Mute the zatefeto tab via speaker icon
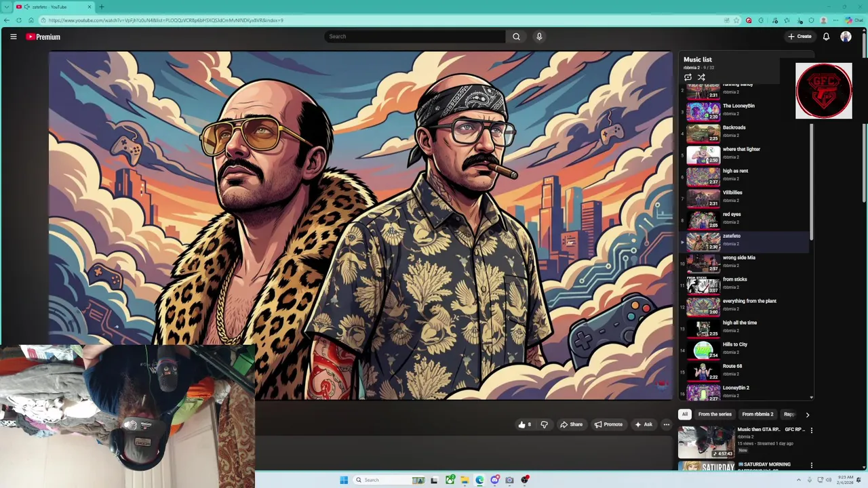This screenshot has height=488, width=868. click(x=26, y=7)
